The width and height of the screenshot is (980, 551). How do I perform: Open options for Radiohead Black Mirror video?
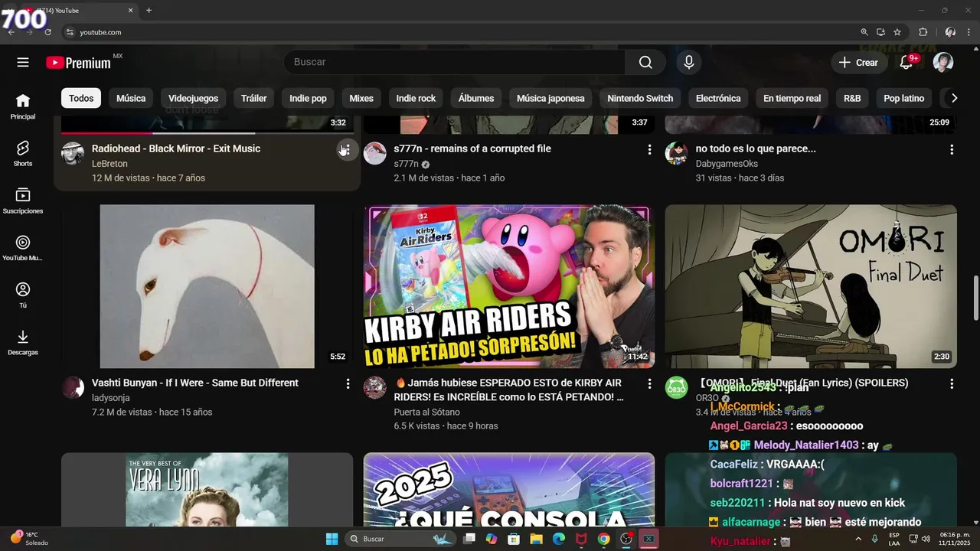coord(347,150)
